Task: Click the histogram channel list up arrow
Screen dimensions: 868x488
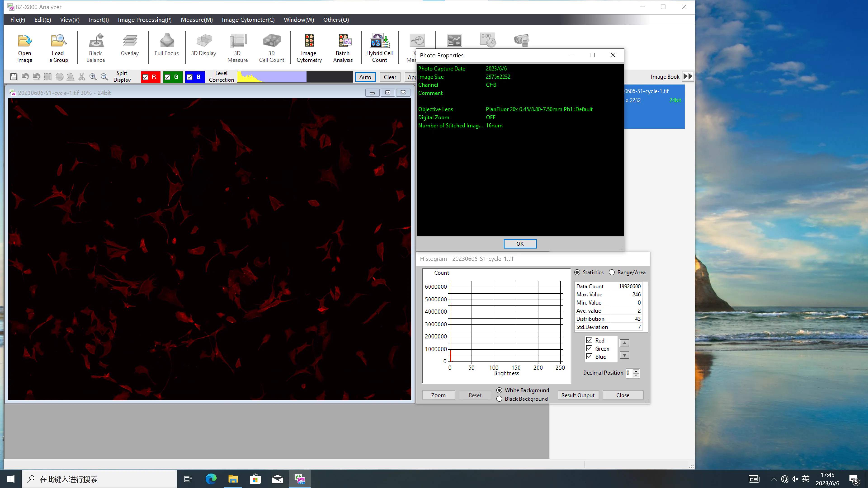Action: [x=624, y=343]
